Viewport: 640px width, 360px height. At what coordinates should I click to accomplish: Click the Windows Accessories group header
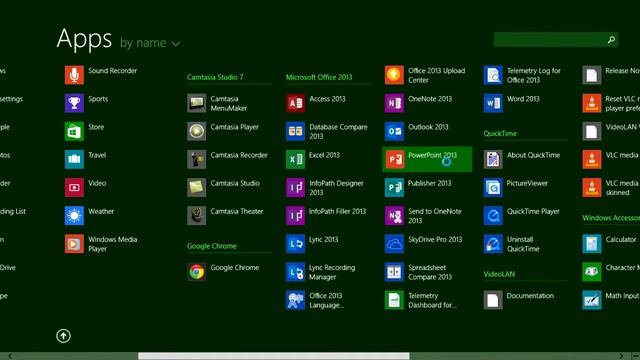pos(611,218)
